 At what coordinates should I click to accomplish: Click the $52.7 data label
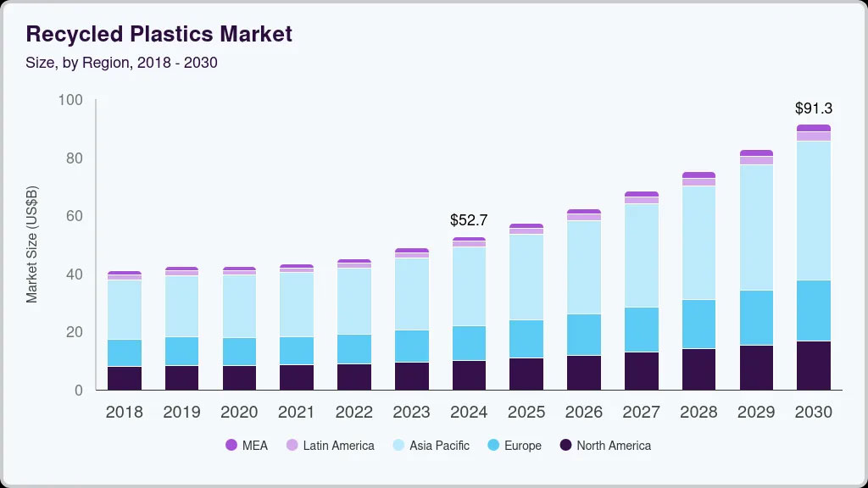point(469,220)
